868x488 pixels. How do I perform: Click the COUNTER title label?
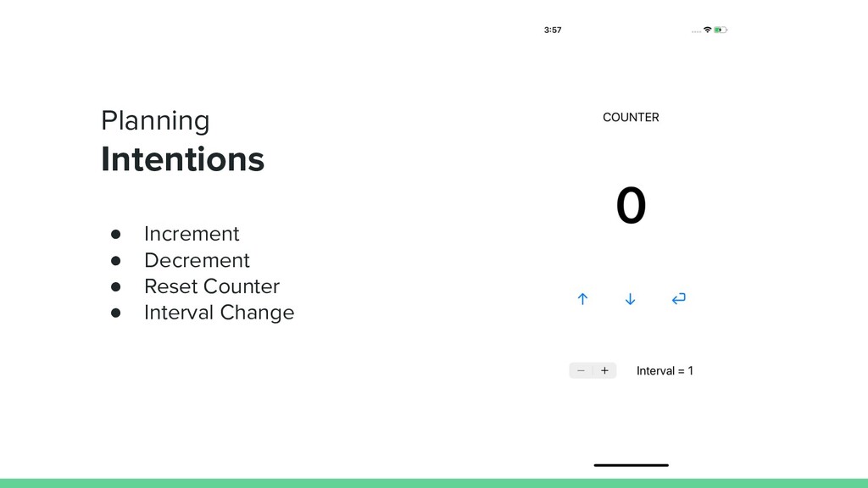click(631, 117)
